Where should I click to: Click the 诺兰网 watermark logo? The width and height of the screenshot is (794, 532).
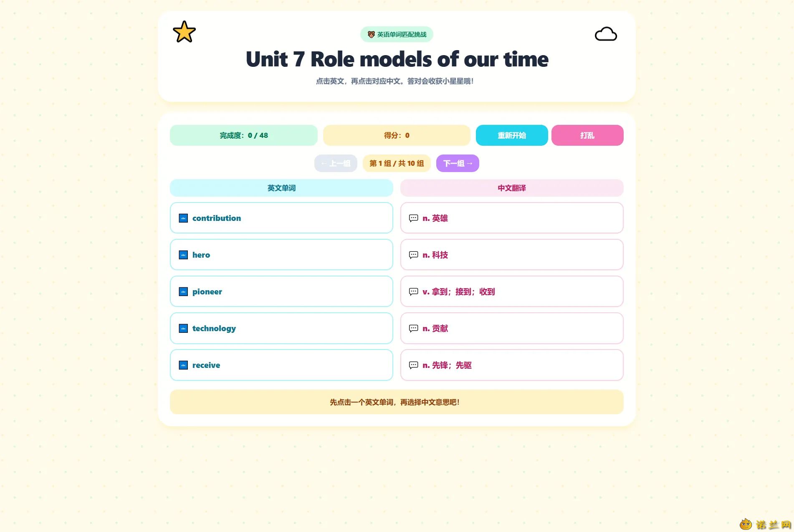(766, 524)
